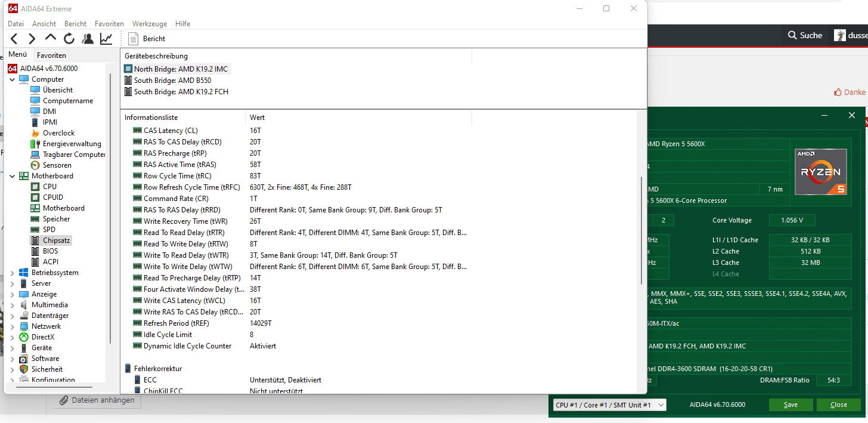868x423 pixels.
Task: Switch to the Favoriten sidebar tab
Action: (x=51, y=55)
